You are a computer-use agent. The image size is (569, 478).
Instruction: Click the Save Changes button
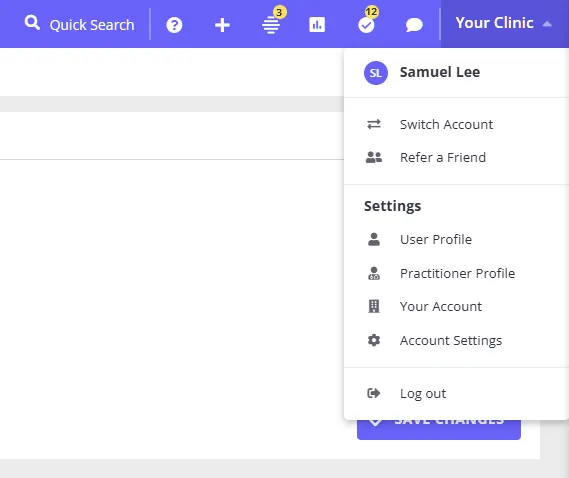coord(439,429)
